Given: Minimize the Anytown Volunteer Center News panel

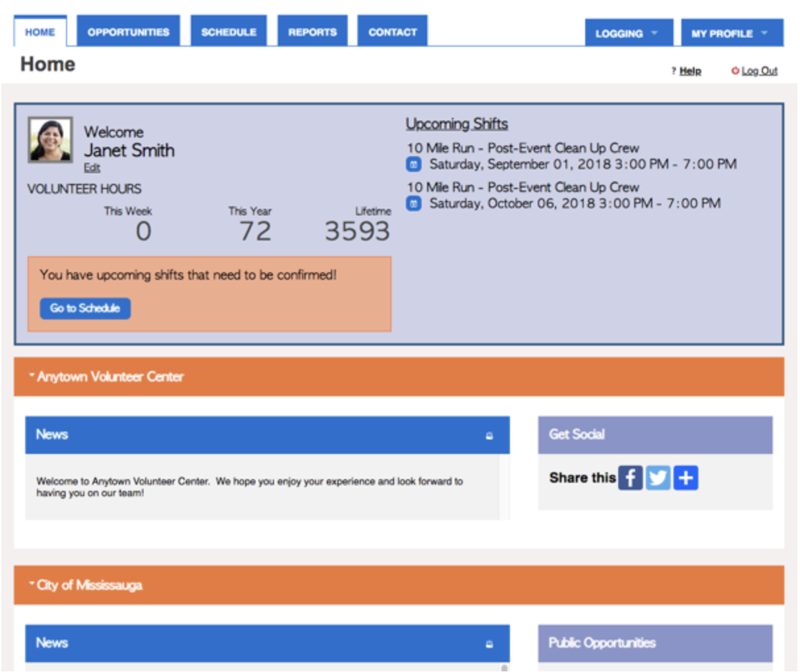Looking at the screenshot, I should [x=489, y=435].
